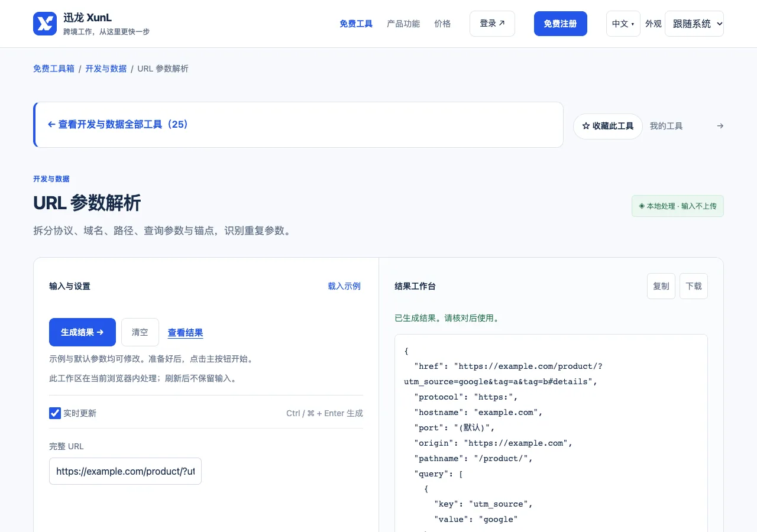Click the 生成结果 button
Viewport: 757px width, 532px height.
click(x=82, y=332)
